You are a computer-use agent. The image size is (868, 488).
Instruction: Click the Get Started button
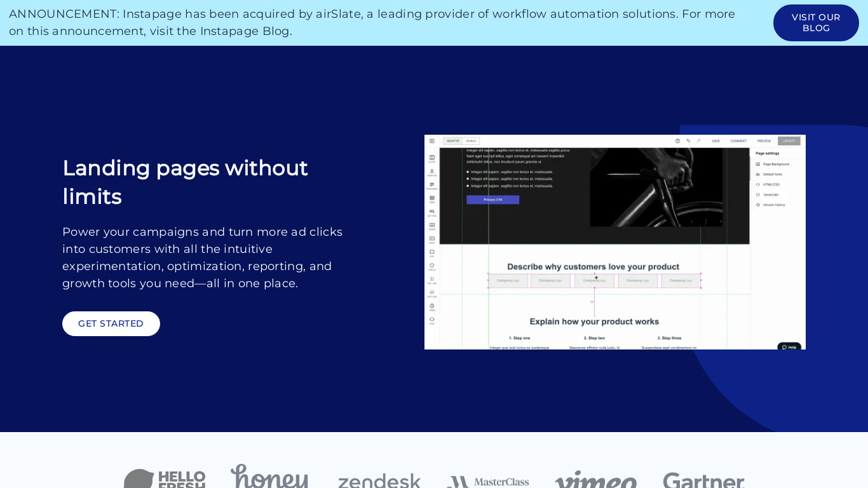pos(111,323)
